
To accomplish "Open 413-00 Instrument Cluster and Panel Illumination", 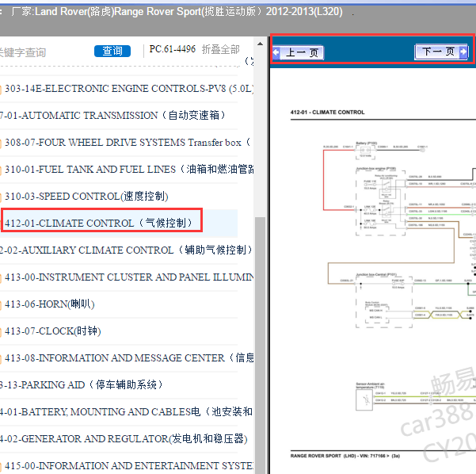I will point(129,277).
